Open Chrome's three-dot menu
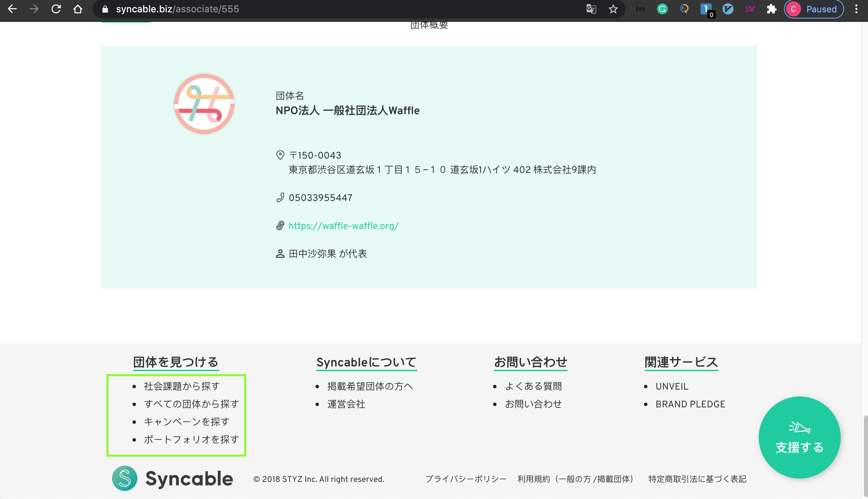This screenshot has width=868, height=499. pyautogui.click(x=856, y=9)
